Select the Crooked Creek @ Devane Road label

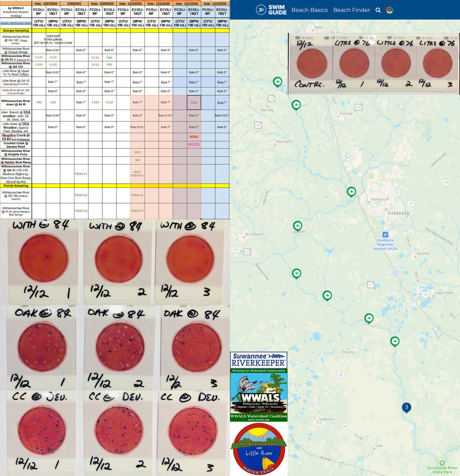[x=16, y=145]
